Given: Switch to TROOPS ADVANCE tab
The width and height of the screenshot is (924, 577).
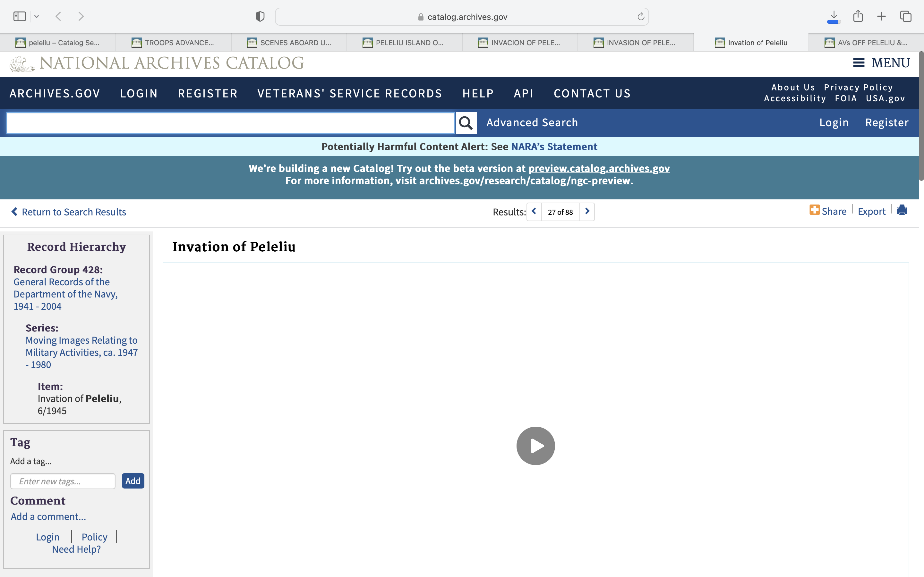Looking at the screenshot, I should [x=173, y=43].
